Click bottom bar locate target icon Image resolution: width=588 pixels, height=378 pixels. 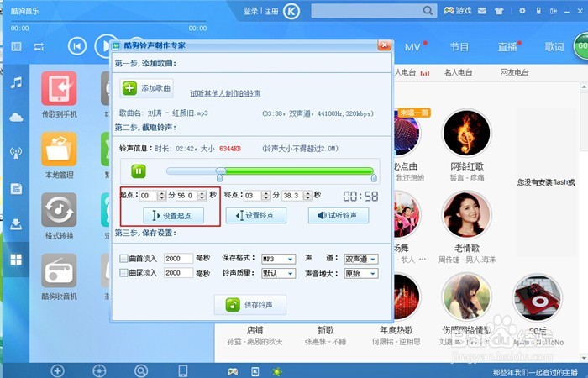99,371
